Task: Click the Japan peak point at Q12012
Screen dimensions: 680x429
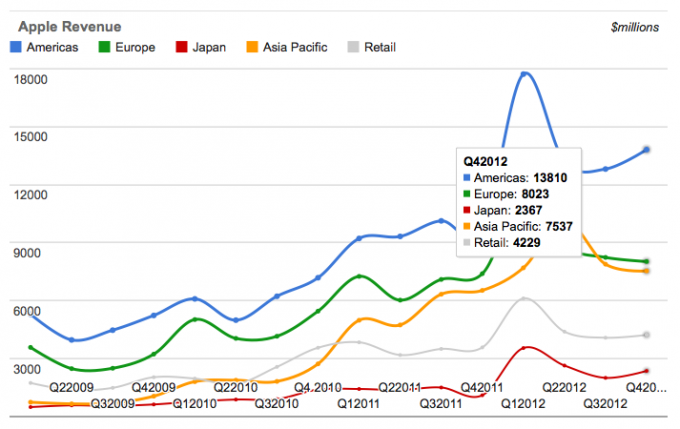Action: coord(523,348)
